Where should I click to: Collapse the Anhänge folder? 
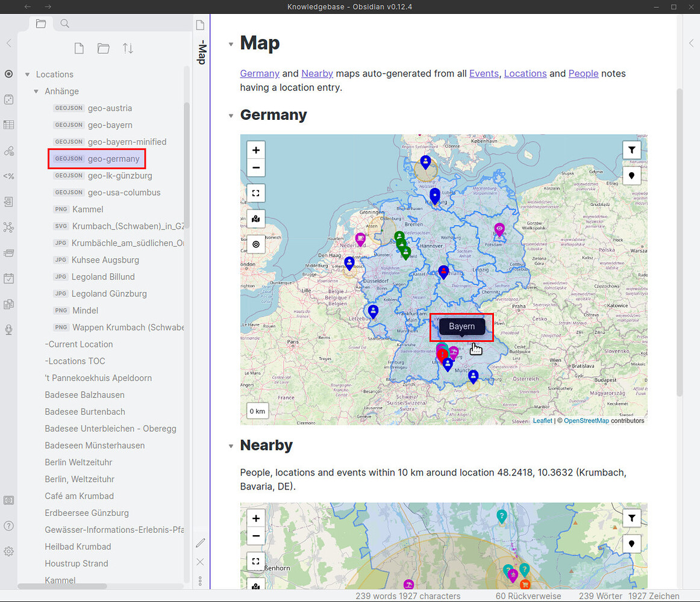tap(36, 91)
